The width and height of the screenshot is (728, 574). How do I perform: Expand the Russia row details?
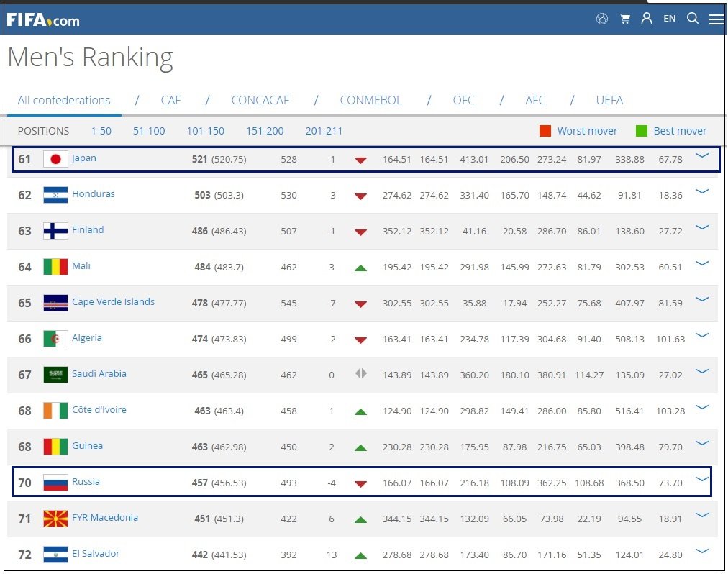click(702, 479)
